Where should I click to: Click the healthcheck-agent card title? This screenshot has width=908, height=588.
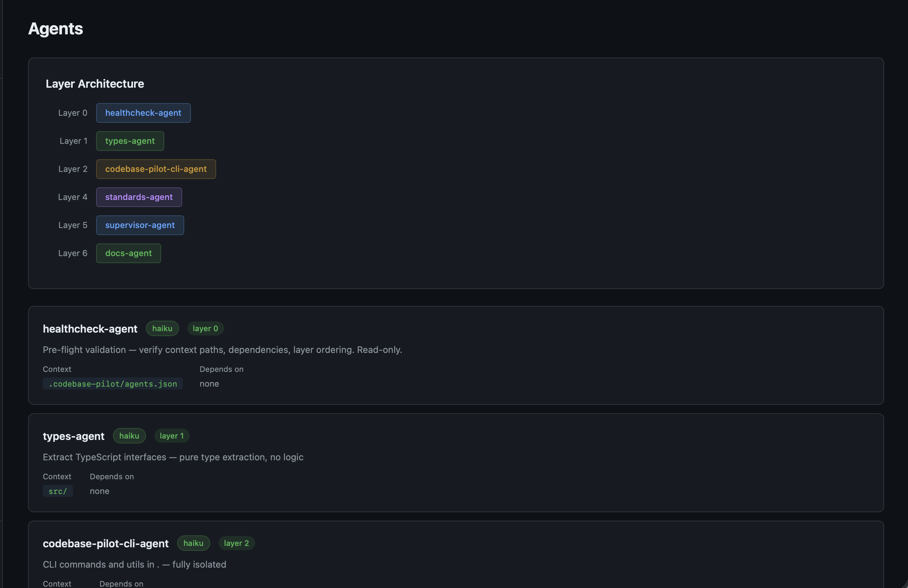[x=90, y=329]
